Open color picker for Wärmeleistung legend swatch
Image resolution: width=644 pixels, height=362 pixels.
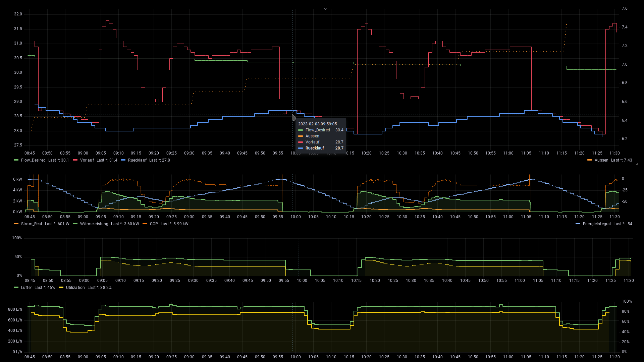coord(75,224)
